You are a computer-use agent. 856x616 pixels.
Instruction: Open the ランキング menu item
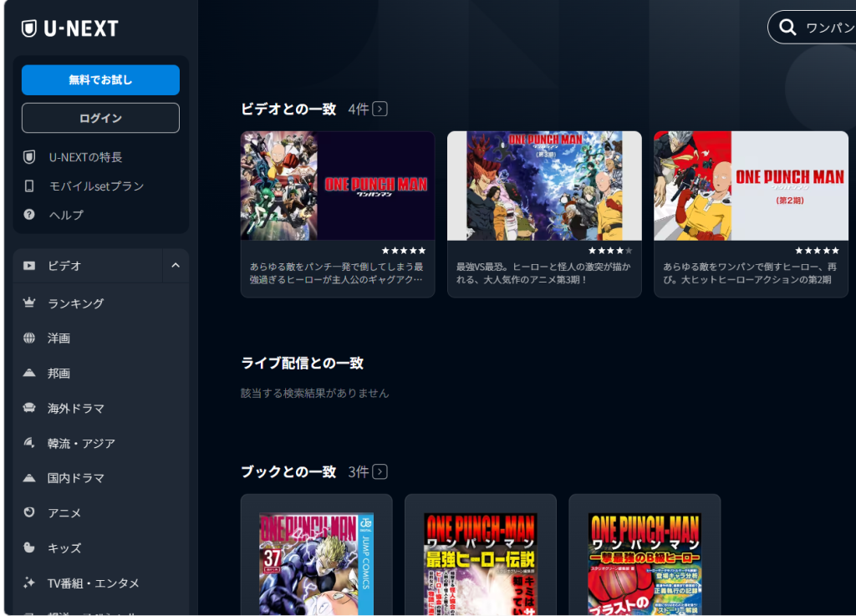tap(76, 303)
